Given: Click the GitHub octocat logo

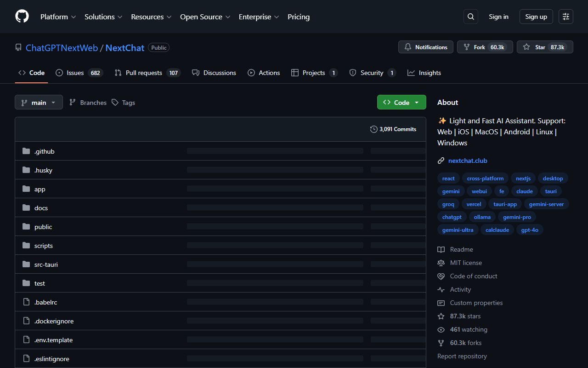Looking at the screenshot, I should click(x=22, y=16).
